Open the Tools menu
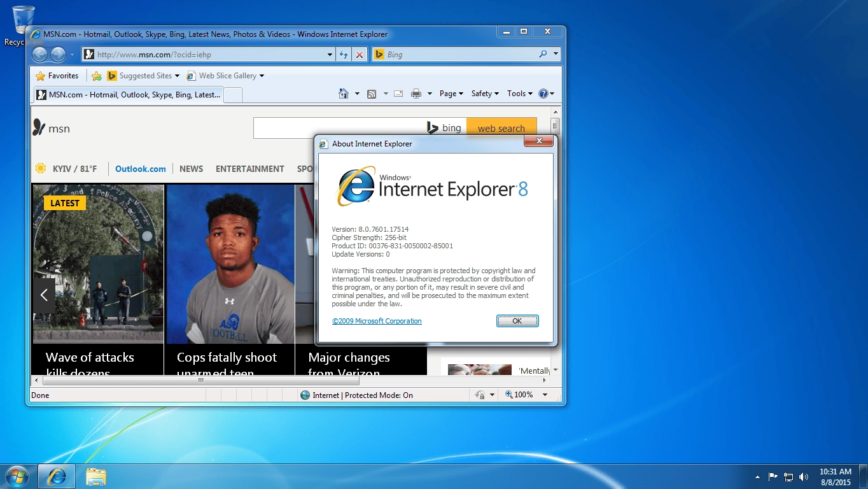Screen dimensions: 868x489 tap(519, 94)
